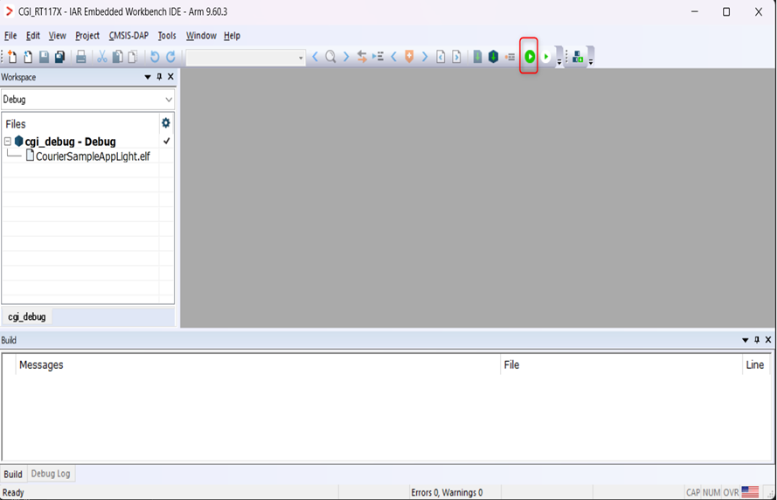Open the last toolbar overflow arrow
This screenshot has height=500, width=777.
coord(591,62)
